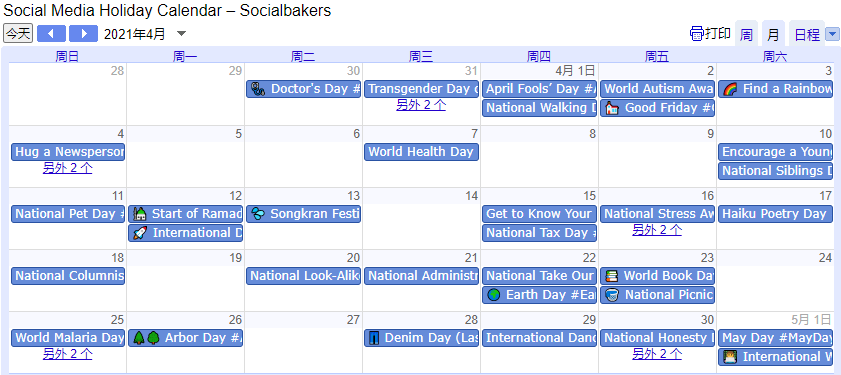Show more events under National Stress Awareness
Viewport: 841px width, 375px height.
657,230
